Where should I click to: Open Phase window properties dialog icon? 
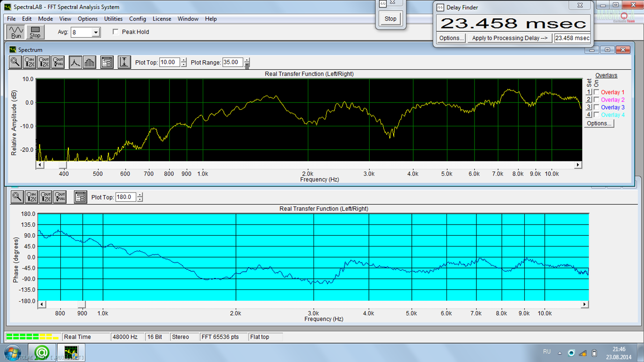80,197
